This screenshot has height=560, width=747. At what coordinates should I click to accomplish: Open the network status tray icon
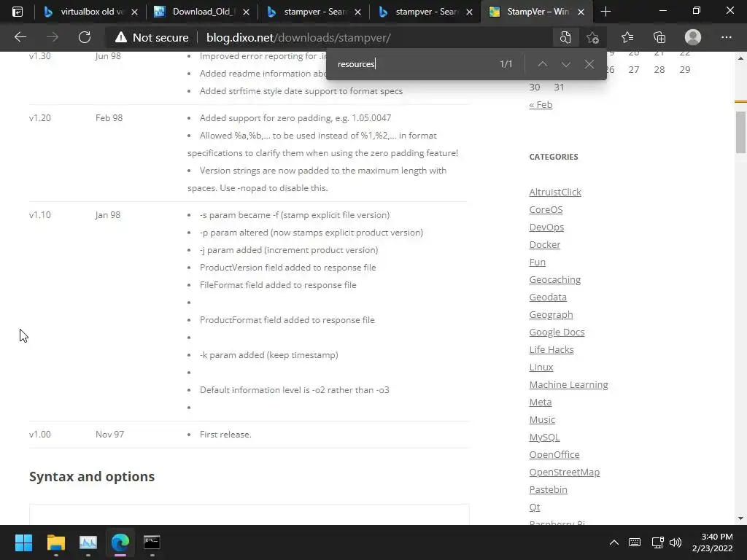pos(658,542)
